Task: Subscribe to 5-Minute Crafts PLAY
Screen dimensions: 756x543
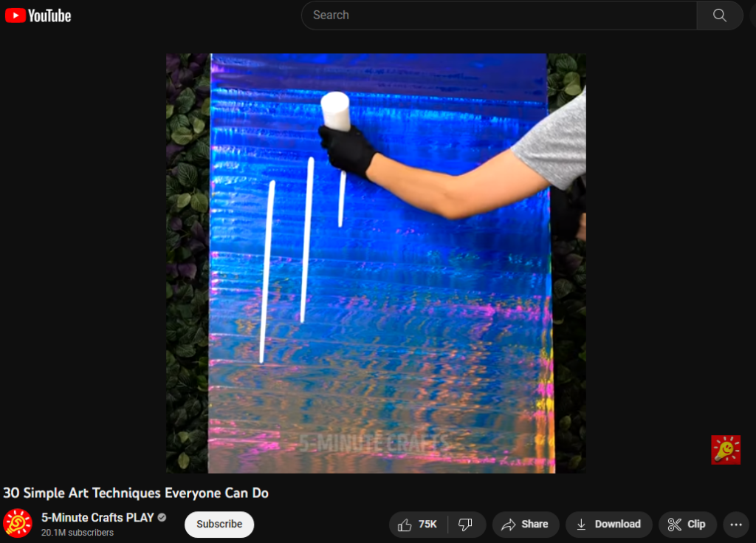Action: 219,525
